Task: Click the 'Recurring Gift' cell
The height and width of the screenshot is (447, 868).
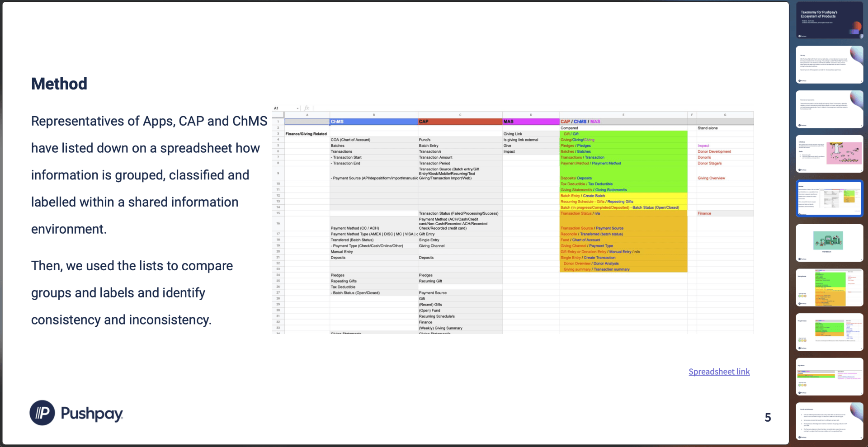Action: click(x=460, y=281)
